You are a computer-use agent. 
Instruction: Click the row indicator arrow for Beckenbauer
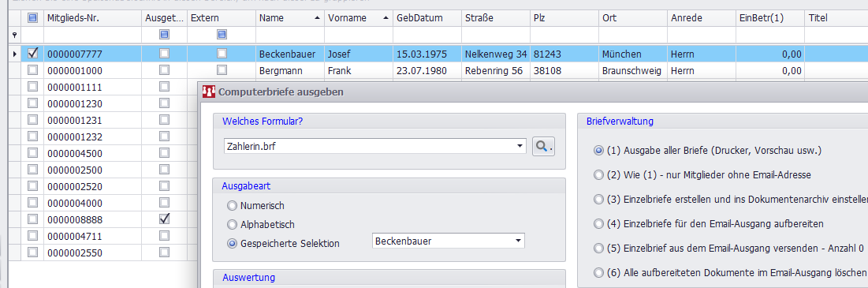(14, 54)
